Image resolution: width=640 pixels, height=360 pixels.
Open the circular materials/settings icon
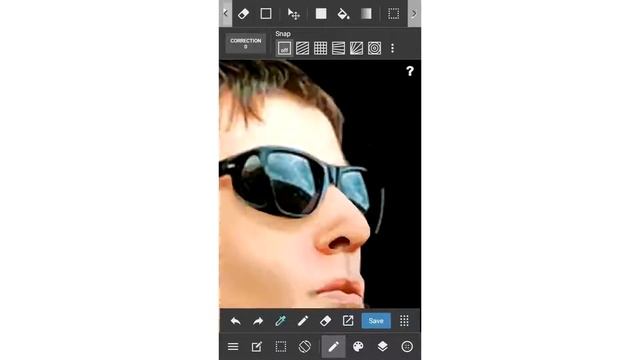(x=407, y=347)
